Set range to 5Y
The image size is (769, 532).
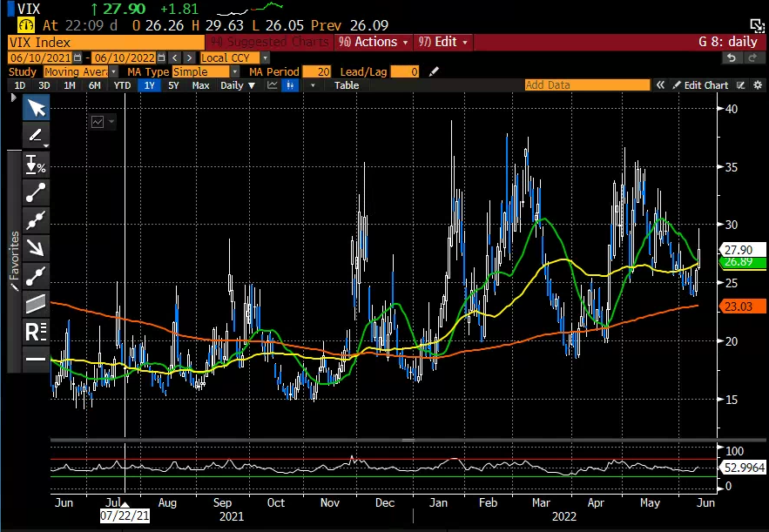click(173, 85)
